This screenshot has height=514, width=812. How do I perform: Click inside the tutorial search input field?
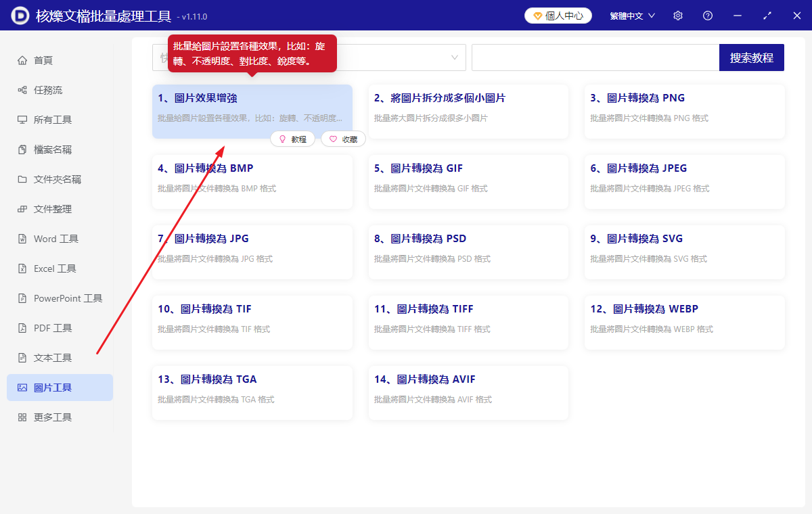point(595,57)
